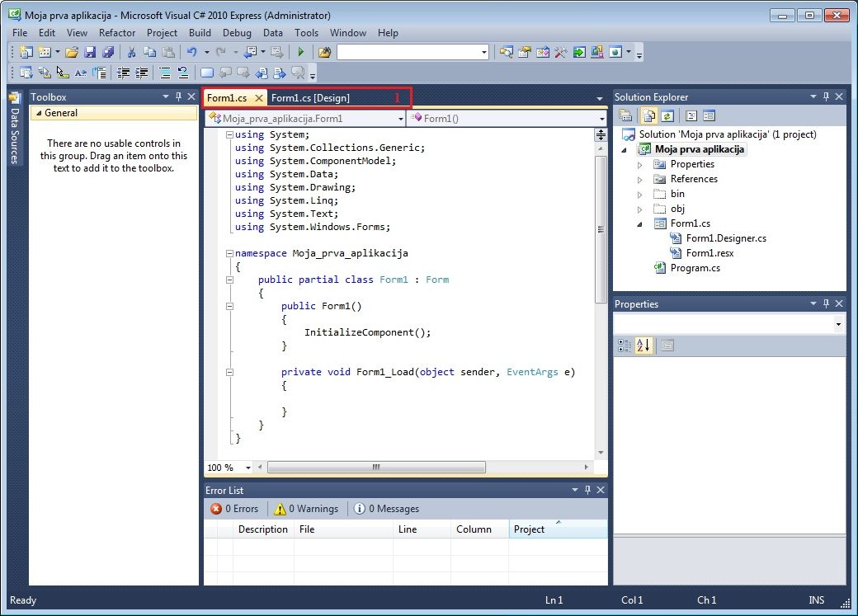Toggle the 0 Messages filter

(x=387, y=509)
